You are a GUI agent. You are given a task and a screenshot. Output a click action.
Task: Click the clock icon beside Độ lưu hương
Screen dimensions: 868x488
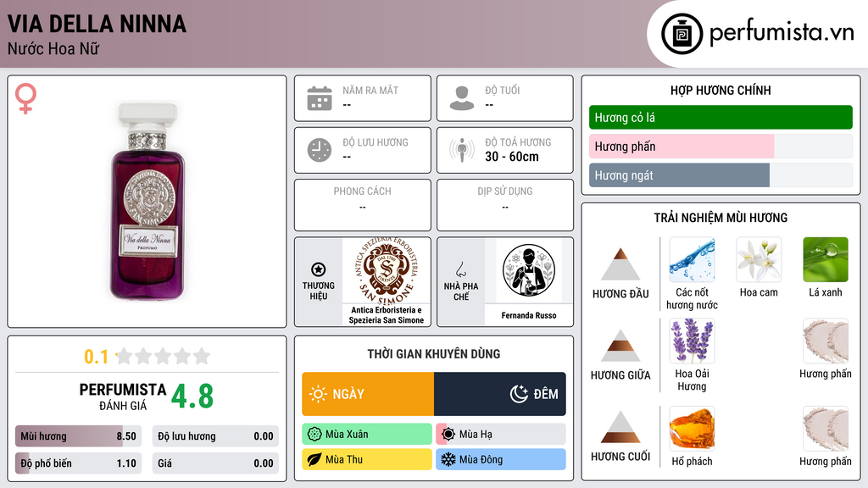(x=320, y=150)
